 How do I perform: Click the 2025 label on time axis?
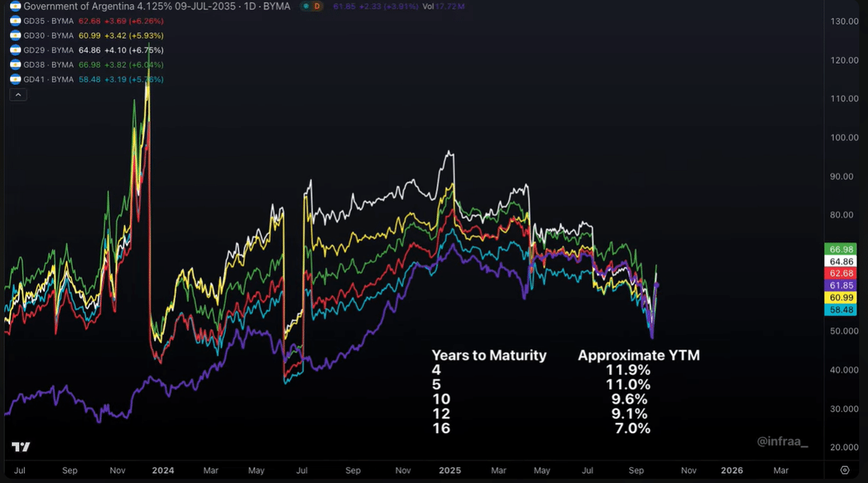tap(449, 470)
